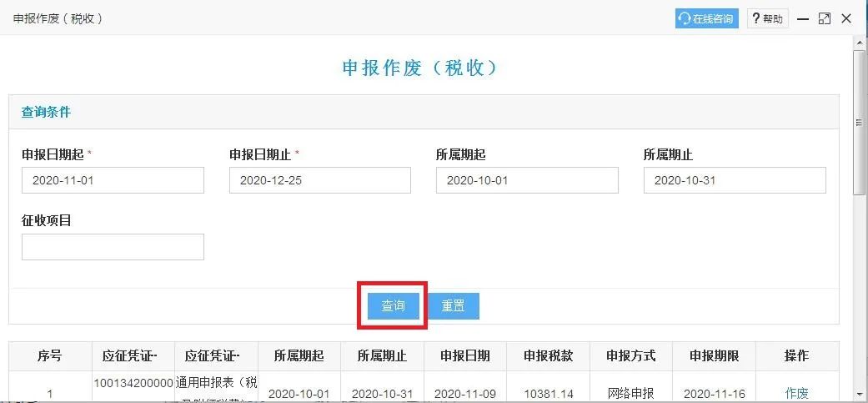Click the 所属期止 date field

tap(735, 180)
